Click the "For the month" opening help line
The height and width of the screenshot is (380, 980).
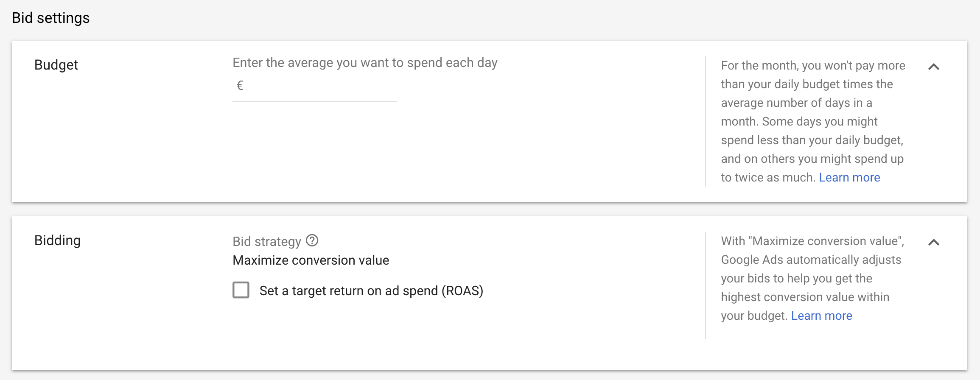click(x=813, y=65)
